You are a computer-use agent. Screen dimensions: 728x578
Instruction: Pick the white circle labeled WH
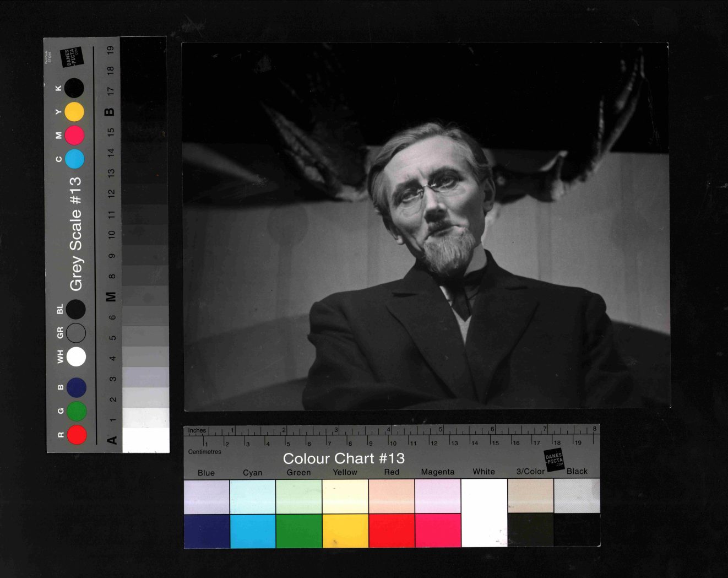[76, 356]
